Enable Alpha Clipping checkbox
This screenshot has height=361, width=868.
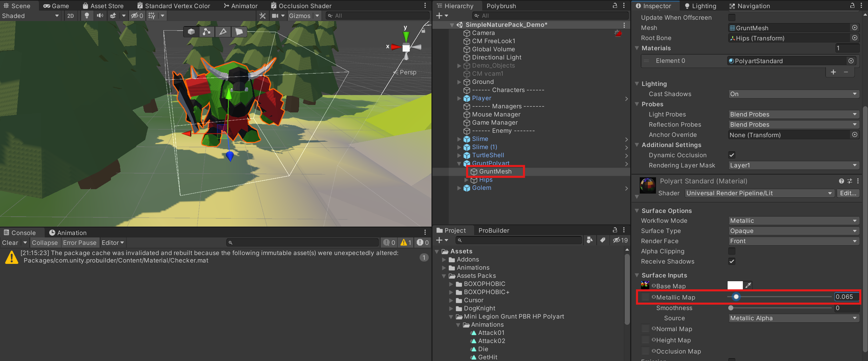[732, 251]
